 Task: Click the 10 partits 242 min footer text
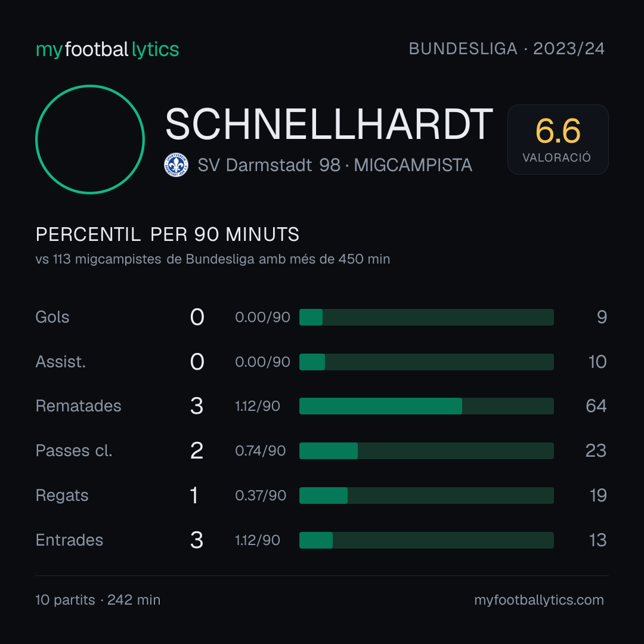[x=98, y=600]
